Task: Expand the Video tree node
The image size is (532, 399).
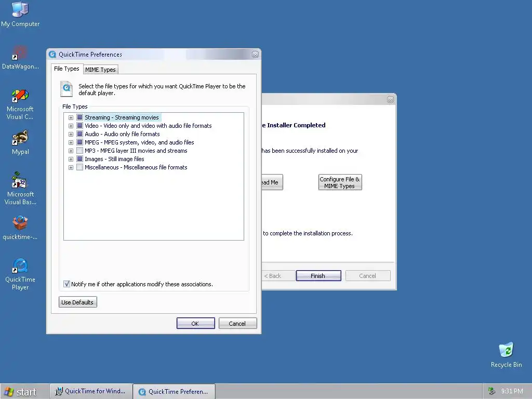Action: coord(71,126)
